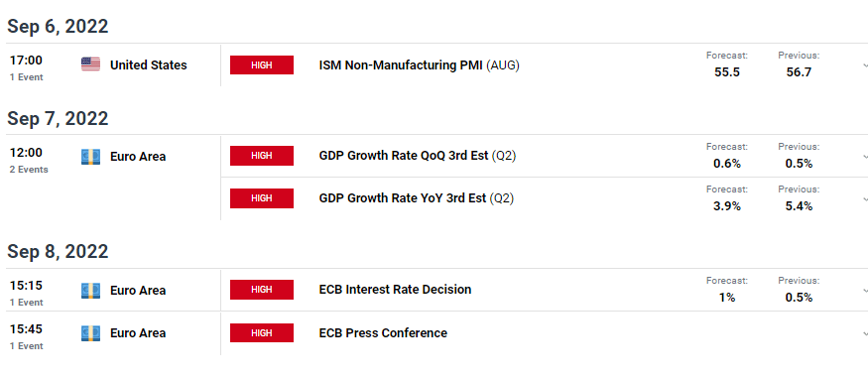
Task: Expand the ISM Non-Manufacturing PMI row chevron
Action: (x=865, y=65)
